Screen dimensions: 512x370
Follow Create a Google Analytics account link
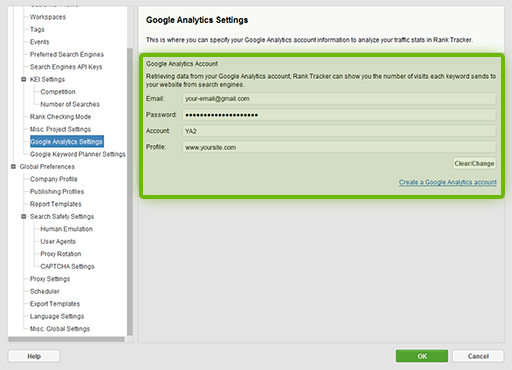coord(448,182)
